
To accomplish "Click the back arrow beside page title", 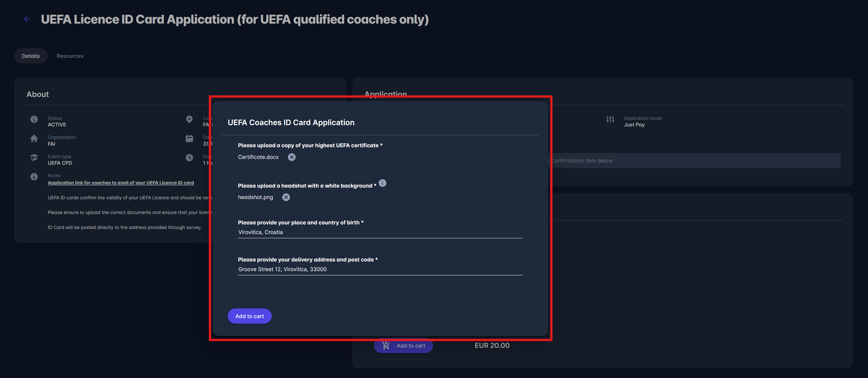I will coord(27,20).
